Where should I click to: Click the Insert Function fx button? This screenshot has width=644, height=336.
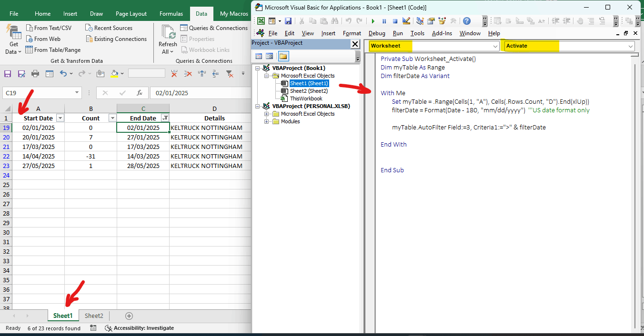pyautogui.click(x=140, y=93)
